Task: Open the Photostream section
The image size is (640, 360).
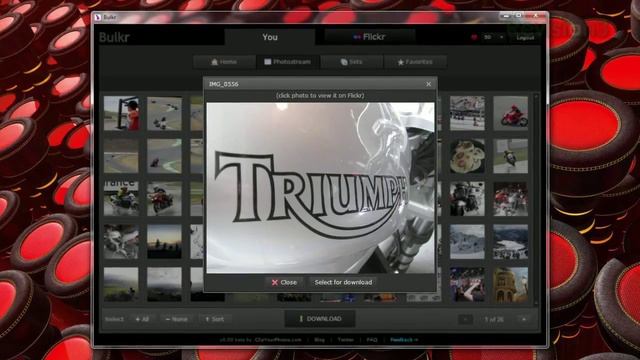Action: click(288, 62)
